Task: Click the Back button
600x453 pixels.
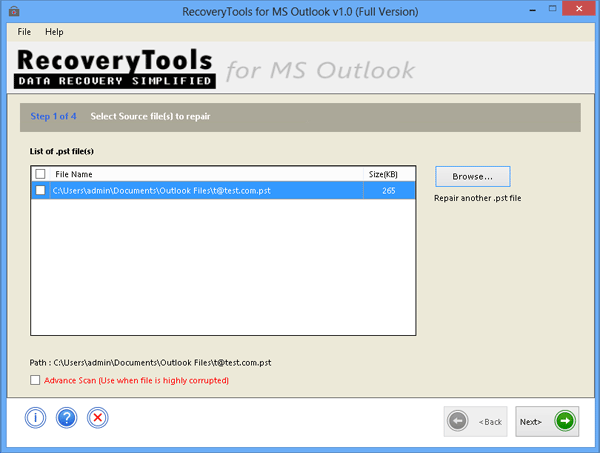Action: point(475,421)
